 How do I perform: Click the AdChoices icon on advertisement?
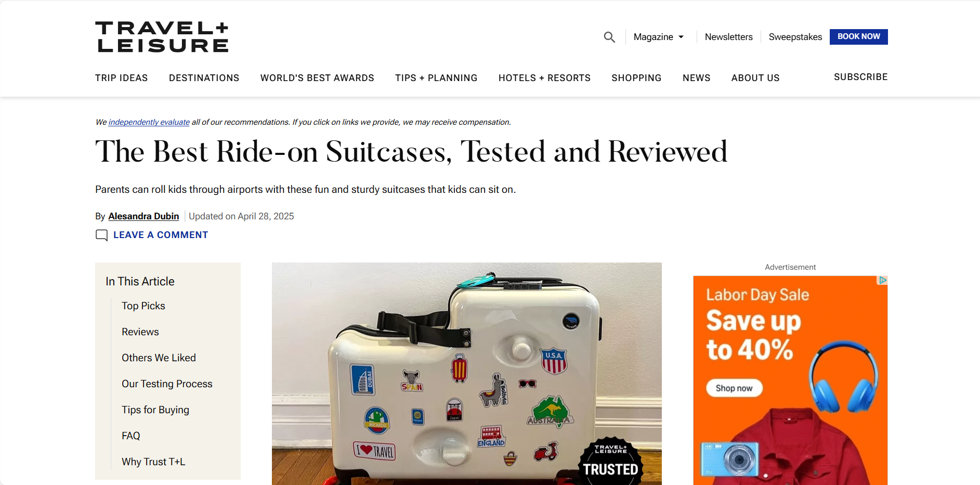tap(882, 280)
